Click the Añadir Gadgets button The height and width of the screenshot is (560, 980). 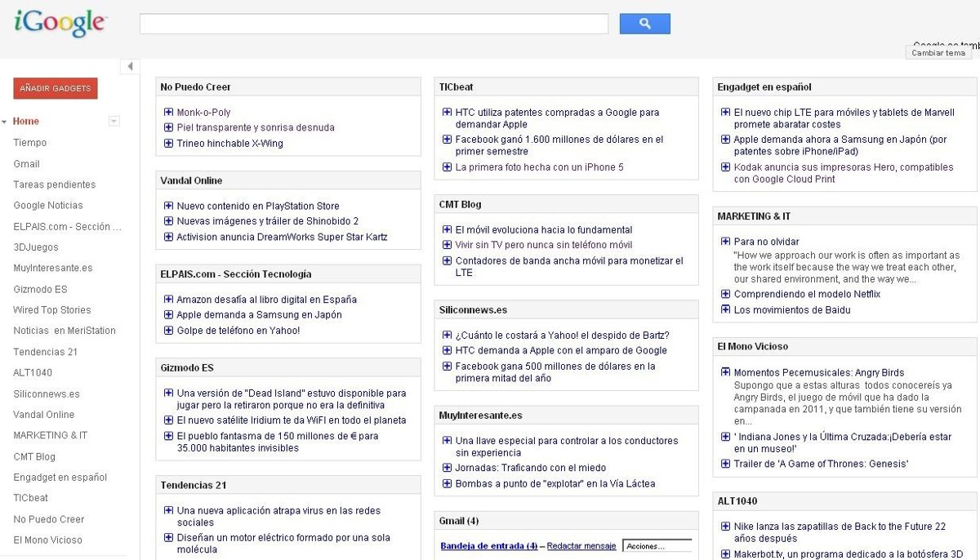(x=56, y=88)
